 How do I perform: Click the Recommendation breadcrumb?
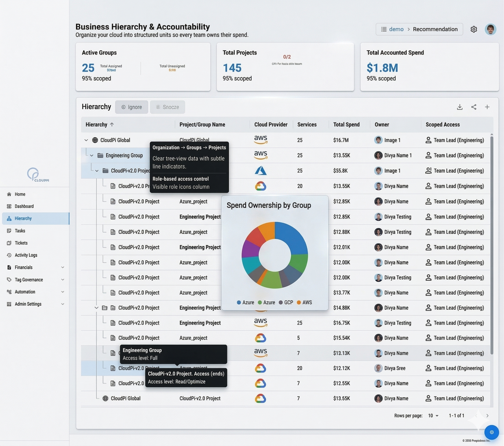[435, 29]
